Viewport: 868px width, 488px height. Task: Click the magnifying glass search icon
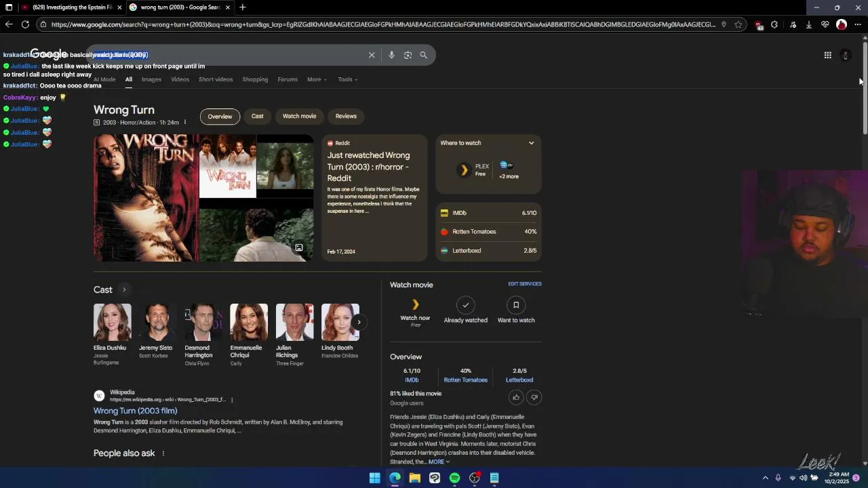coord(424,55)
